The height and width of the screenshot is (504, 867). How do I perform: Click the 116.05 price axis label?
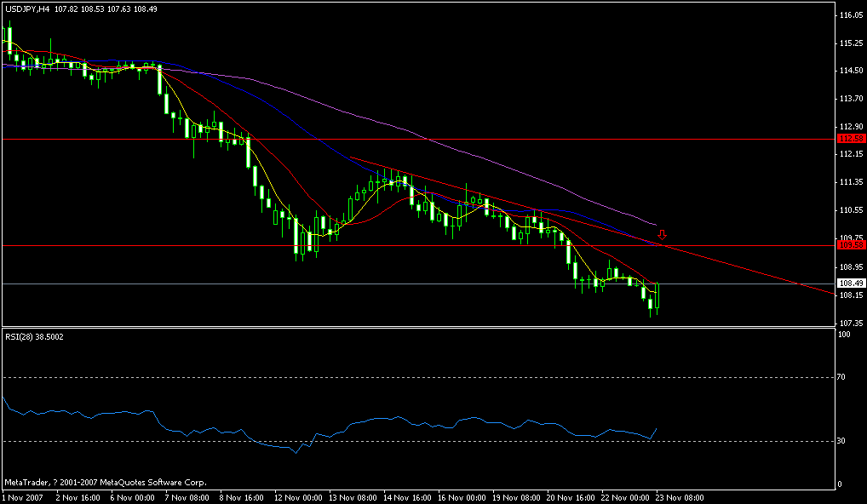[851, 15]
